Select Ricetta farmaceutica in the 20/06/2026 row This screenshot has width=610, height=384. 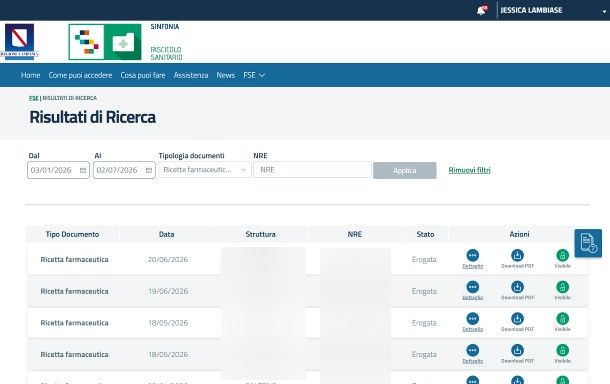click(74, 260)
